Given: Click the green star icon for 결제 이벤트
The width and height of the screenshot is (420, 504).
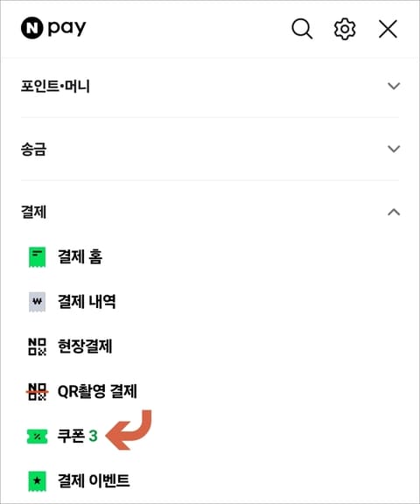Looking at the screenshot, I should (38, 481).
